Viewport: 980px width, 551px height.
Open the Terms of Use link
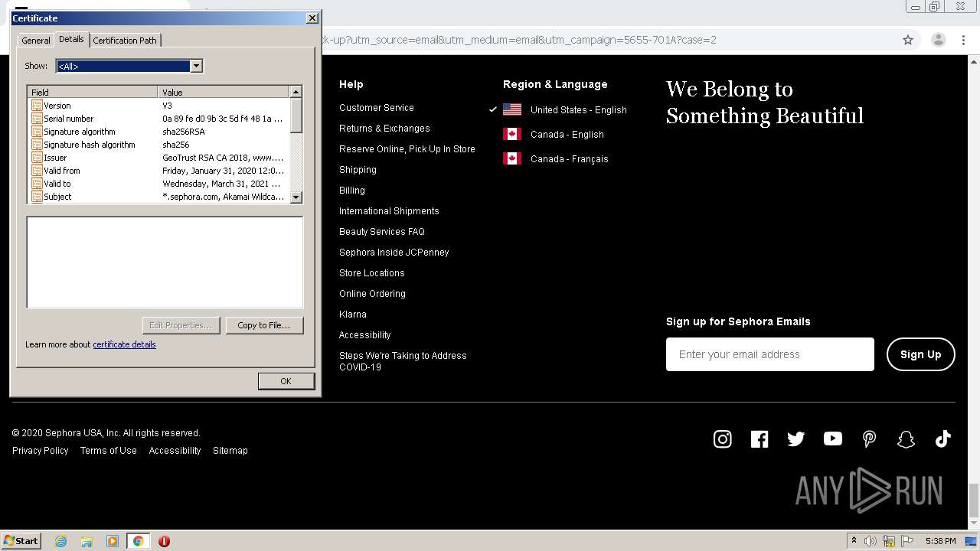(x=109, y=451)
